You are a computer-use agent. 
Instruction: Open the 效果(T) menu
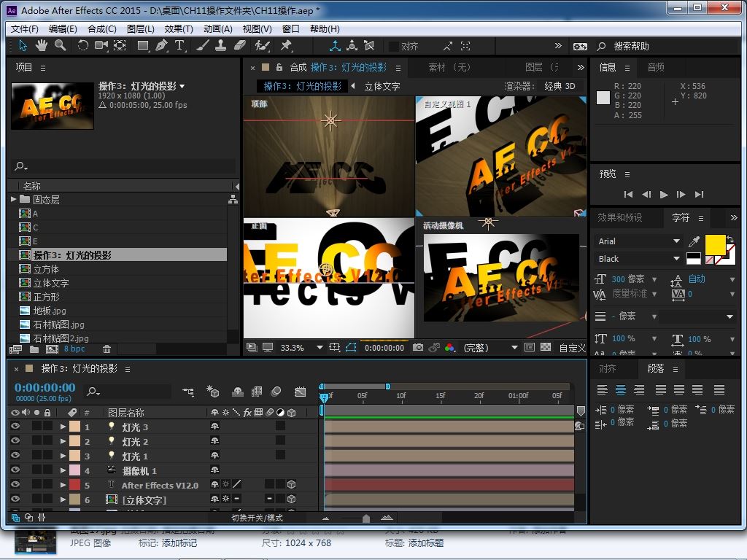[x=179, y=29]
